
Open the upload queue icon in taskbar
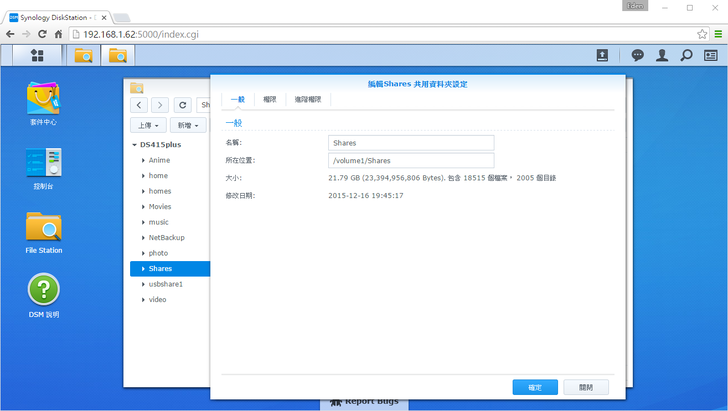point(602,55)
